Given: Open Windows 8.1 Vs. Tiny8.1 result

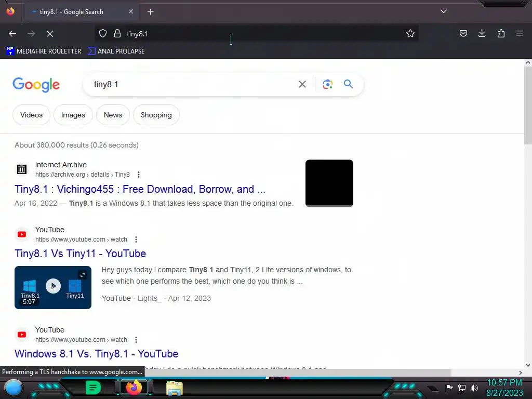Looking at the screenshot, I should click(x=96, y=354).
